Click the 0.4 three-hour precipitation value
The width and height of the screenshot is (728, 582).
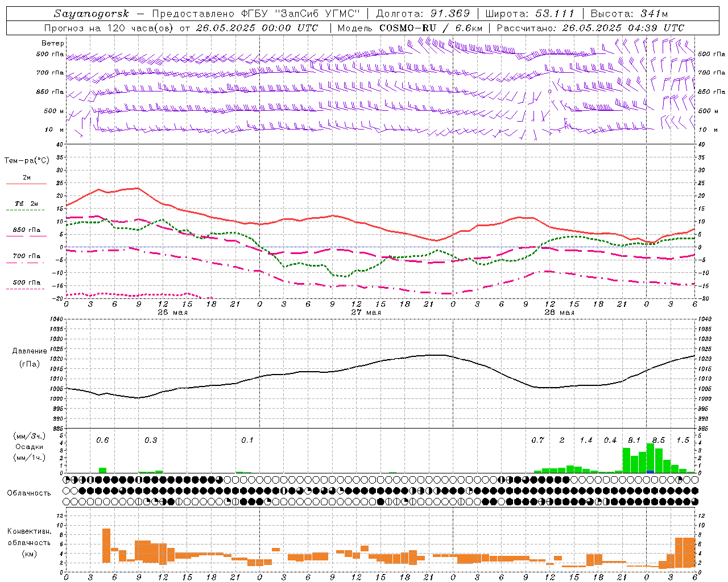coord(610,440)
